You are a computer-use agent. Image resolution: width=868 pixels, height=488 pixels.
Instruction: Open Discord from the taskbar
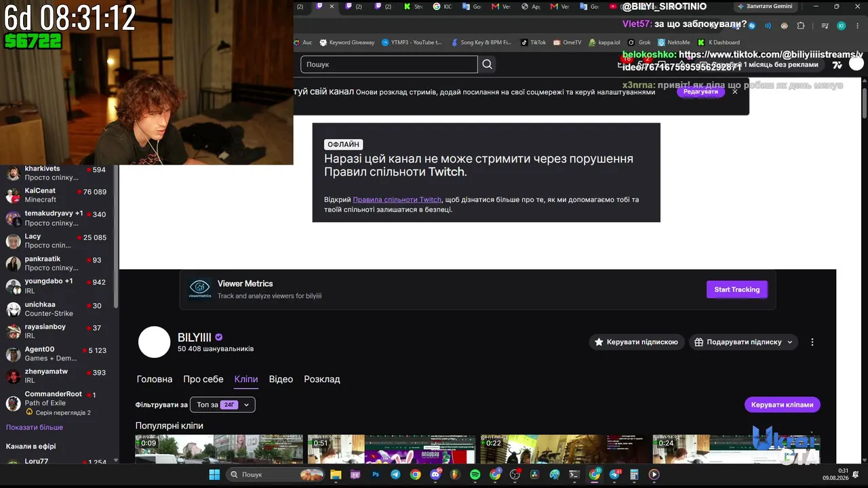pyautogui.click(x=435, y=474)
